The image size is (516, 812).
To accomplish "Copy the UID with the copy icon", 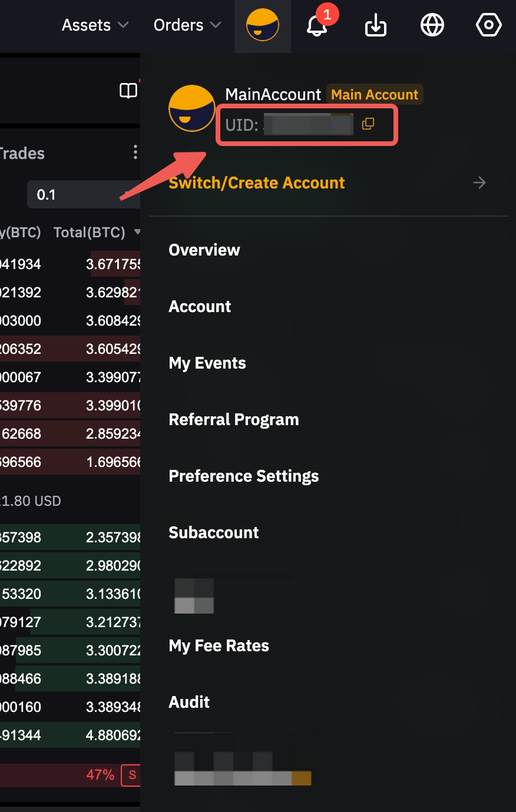I will point(368,124).
